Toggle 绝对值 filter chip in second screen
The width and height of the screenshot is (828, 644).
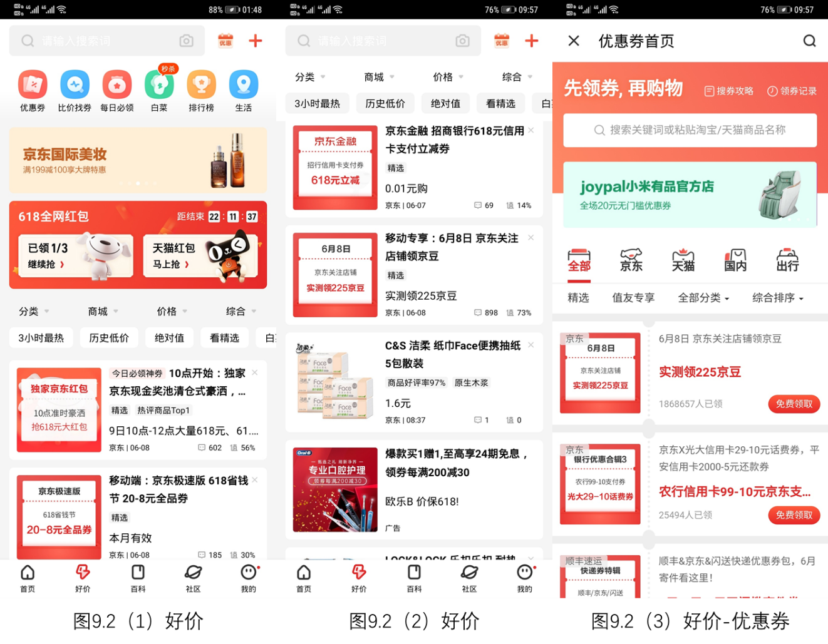tap(445, 103)
